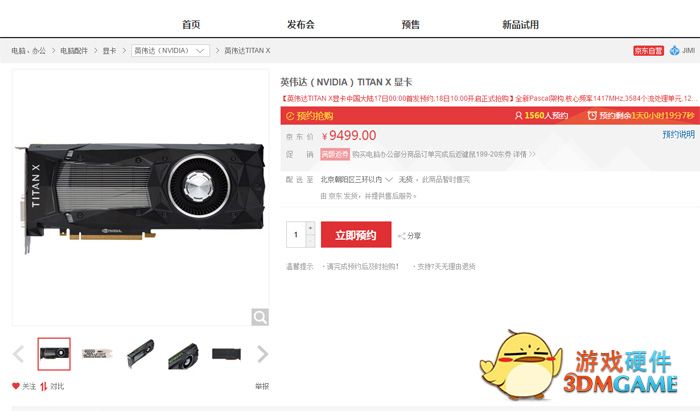
Task: Open the 发布会 tab
Action: [301, 25]
